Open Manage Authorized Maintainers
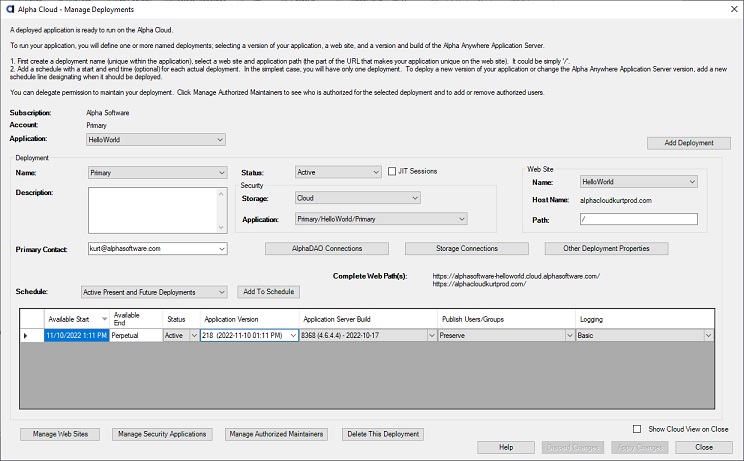Viewport: 744px width, 461px height. pyautogui.click(x=276, y=434)
